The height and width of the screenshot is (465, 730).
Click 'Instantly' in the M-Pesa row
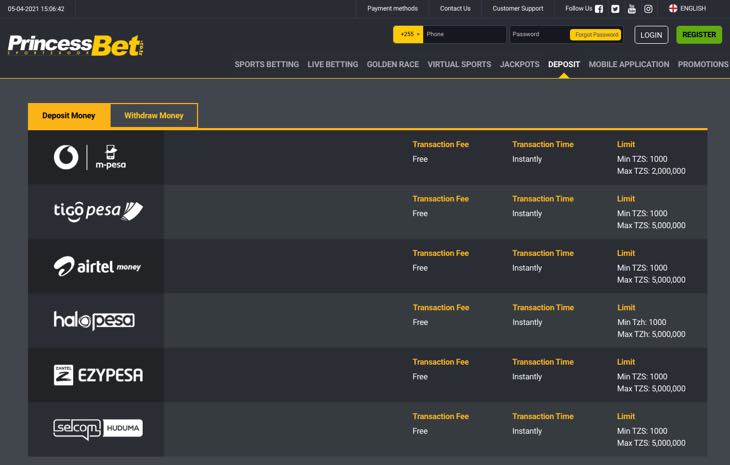point(527,159)
